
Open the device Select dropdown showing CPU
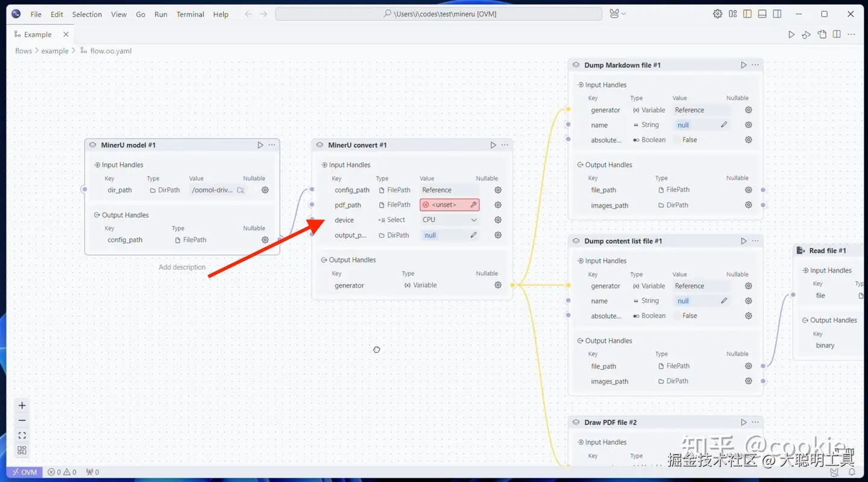click(450, 220)
